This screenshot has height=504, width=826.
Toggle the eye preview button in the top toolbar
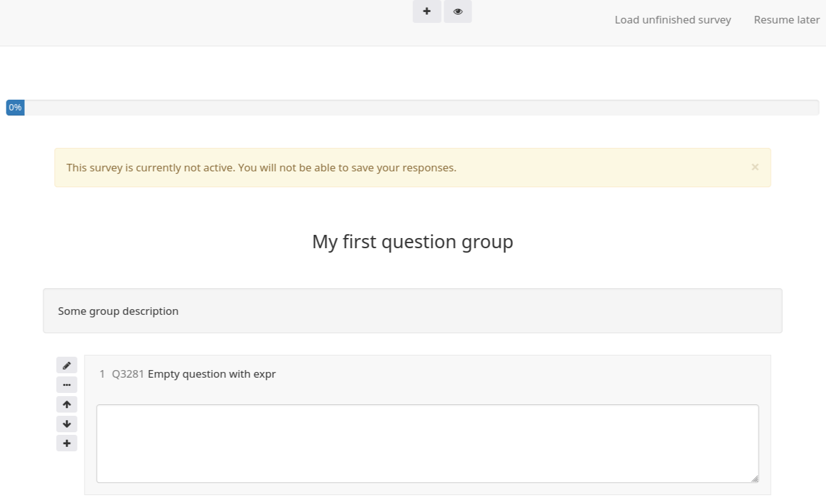[457, 11]
